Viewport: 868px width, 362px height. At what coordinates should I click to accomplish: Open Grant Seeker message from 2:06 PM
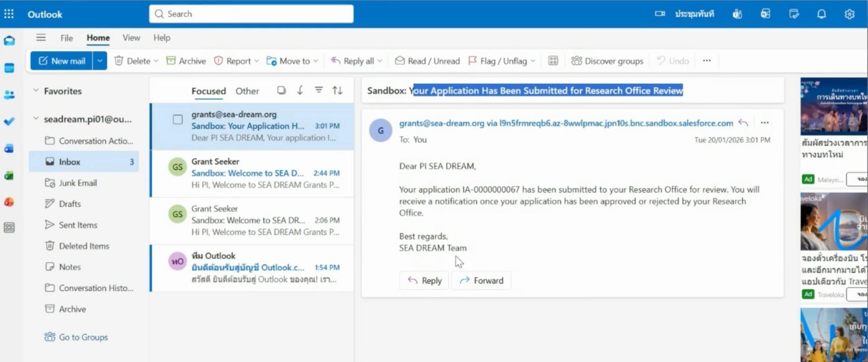[x=252, y=221]
